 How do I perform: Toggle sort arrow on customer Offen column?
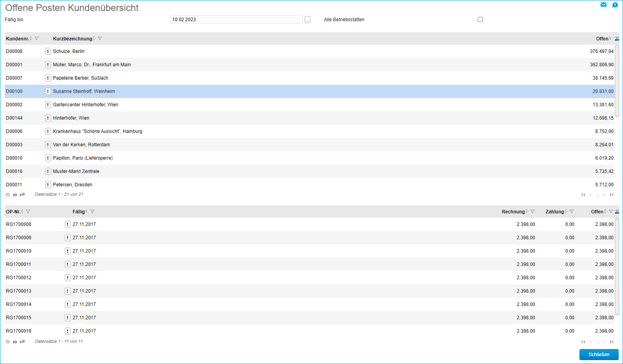tap(610, 38)
